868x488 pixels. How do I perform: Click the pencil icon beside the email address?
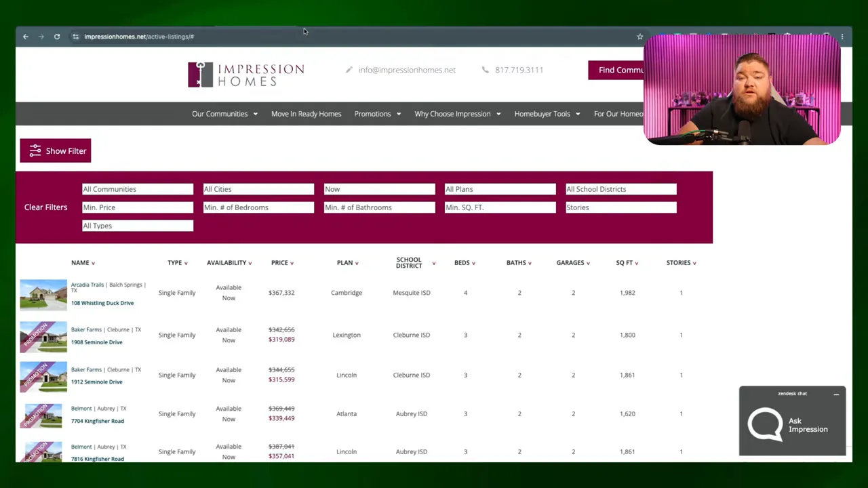349,70
